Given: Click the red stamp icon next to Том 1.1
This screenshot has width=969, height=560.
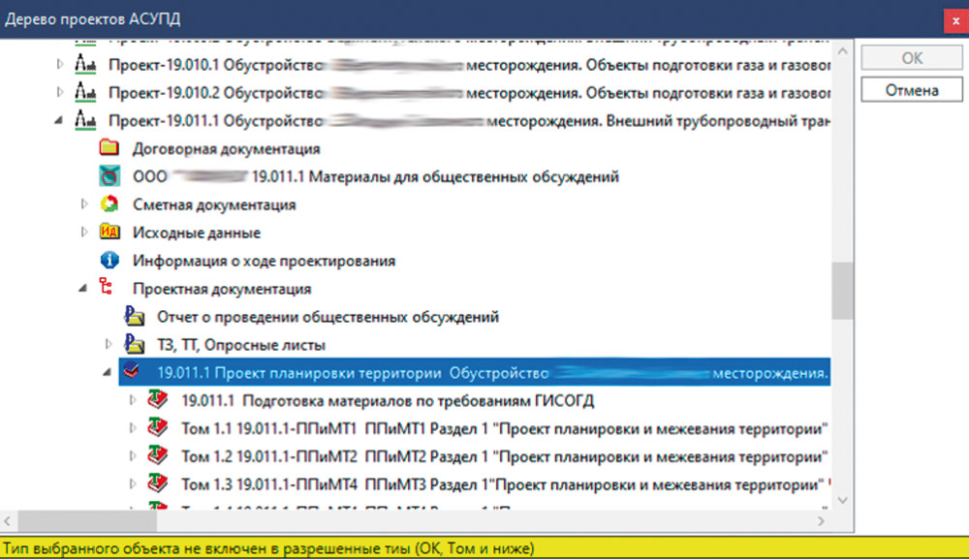Looking at the screenshot, I should (158, 427).
